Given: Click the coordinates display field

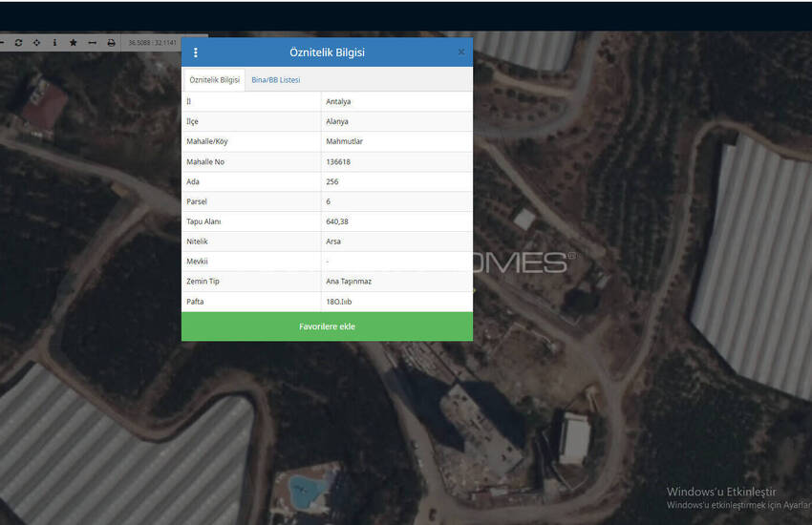Looking at the screenshot, I should coord(153,43).
